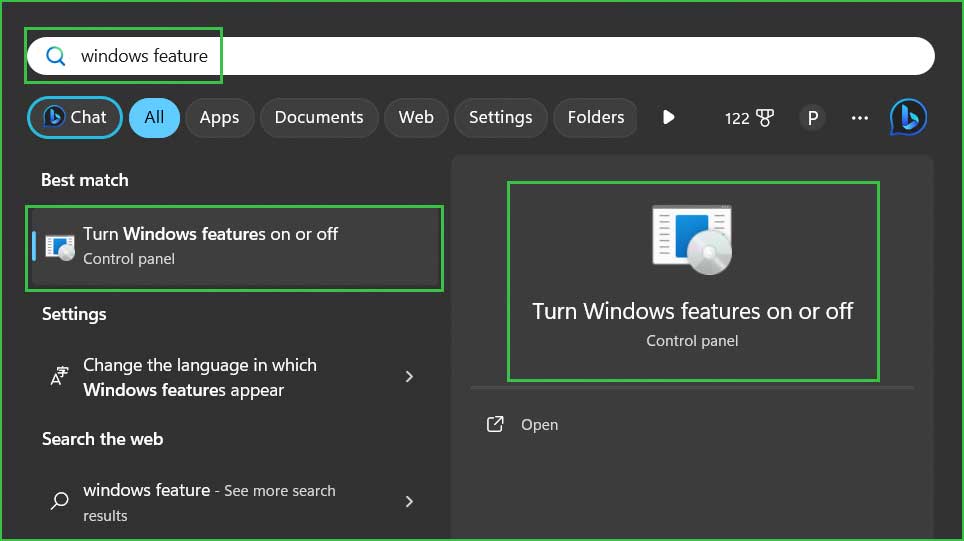Open the 122 rewards points trophy
Image resolution: width=964 pixels, height=541 pixels.
point(749,118)
